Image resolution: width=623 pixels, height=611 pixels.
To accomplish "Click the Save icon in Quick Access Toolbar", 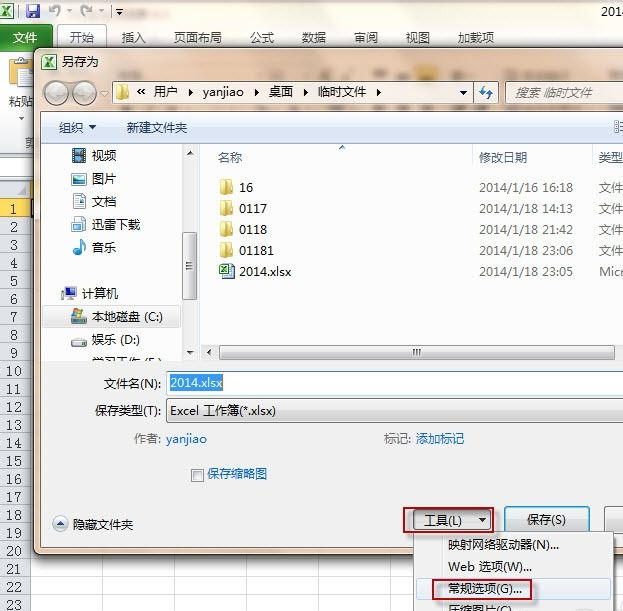I will (x=33, y=11).
